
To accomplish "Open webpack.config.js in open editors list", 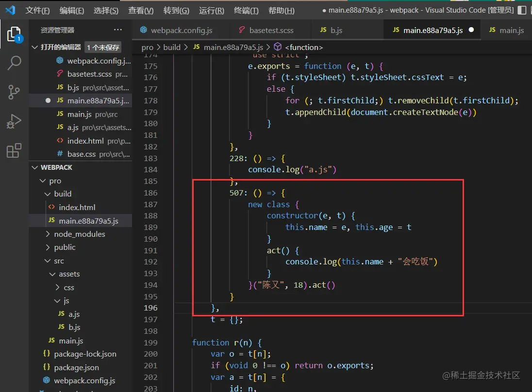I will [81, 61].
